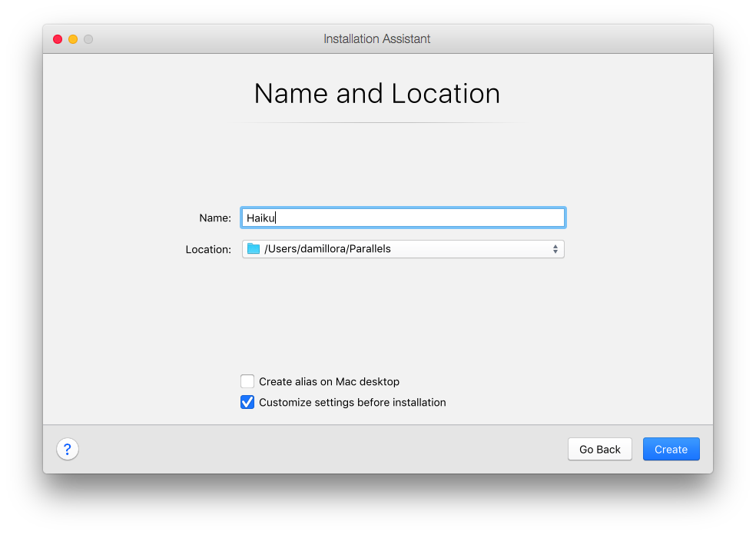Click the blue folder icon in Location
This screenshot has height=535, width=756.
tap(254, 249)
